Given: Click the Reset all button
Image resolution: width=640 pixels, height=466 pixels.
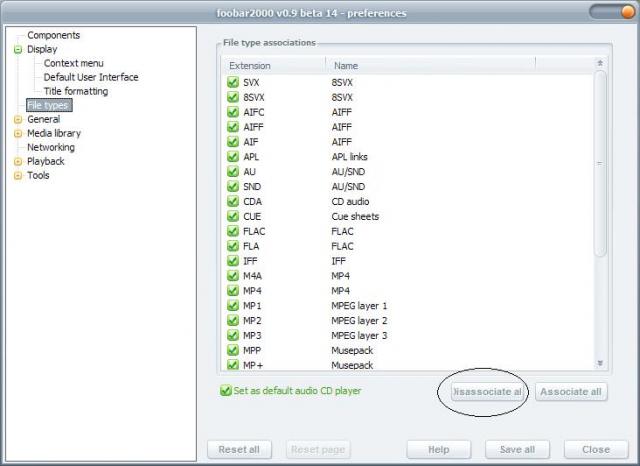Looking at the screenshot, I should (239, 449).
